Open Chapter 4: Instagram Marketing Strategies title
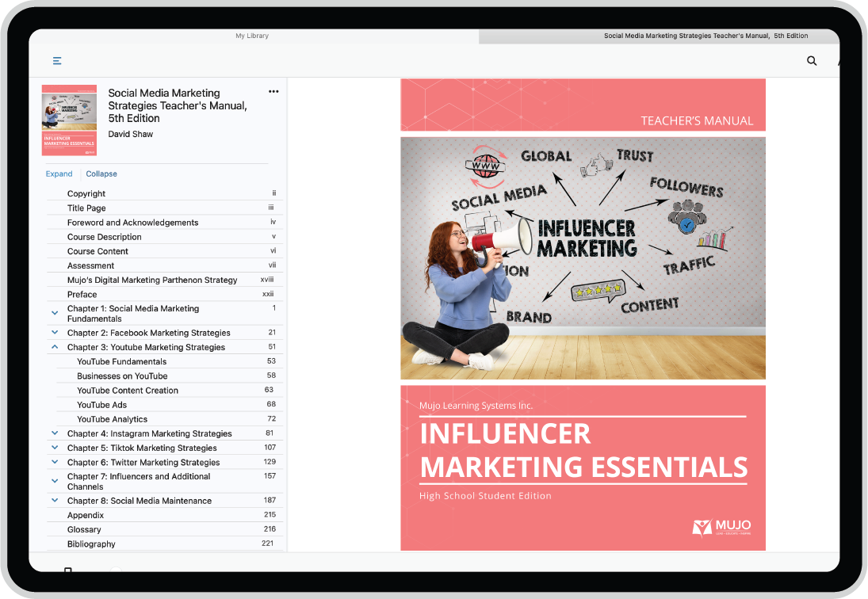Viewport: 868px width, 599px height. 150,433
